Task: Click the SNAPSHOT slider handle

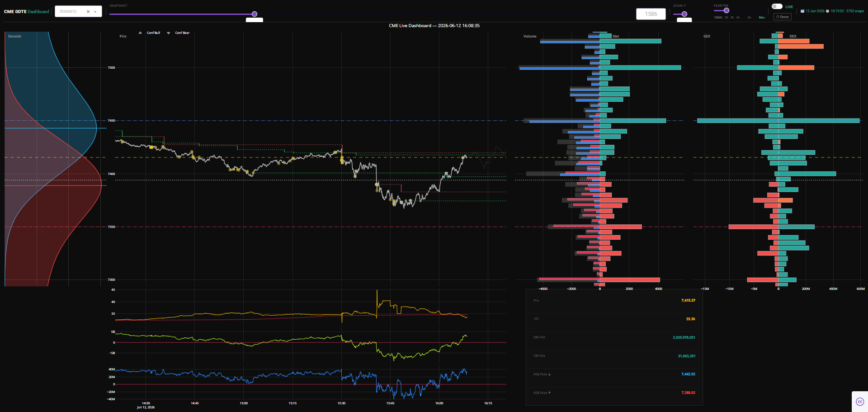Action: [255, 14]
